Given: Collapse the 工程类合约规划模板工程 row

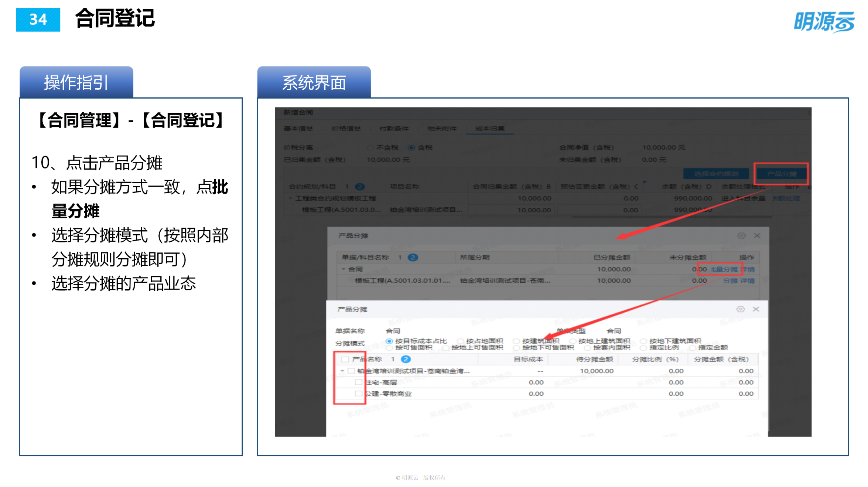Looking at the screenshot, I should (x=290, y=198).
